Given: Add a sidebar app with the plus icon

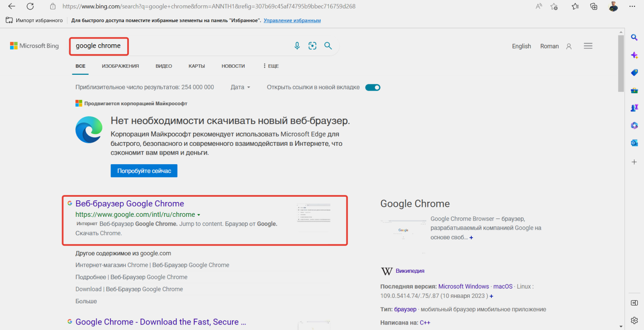Looking at the screenshot, I should point(634,162).
